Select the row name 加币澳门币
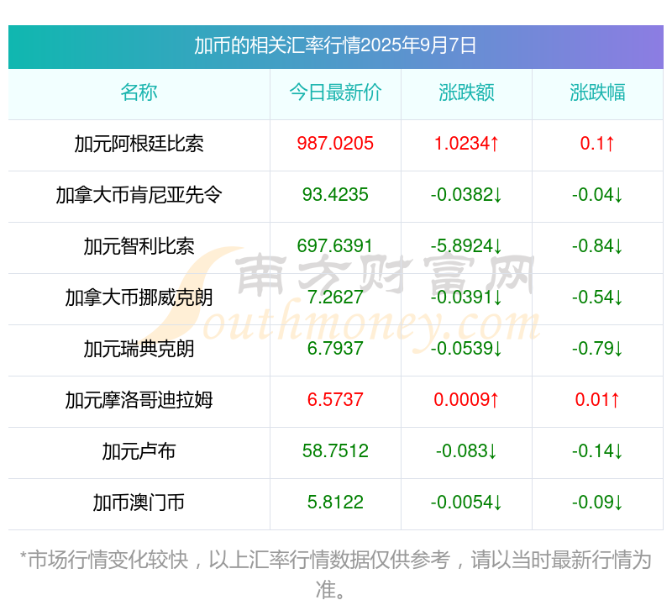 pyautogui.click(x=139, y=503)
